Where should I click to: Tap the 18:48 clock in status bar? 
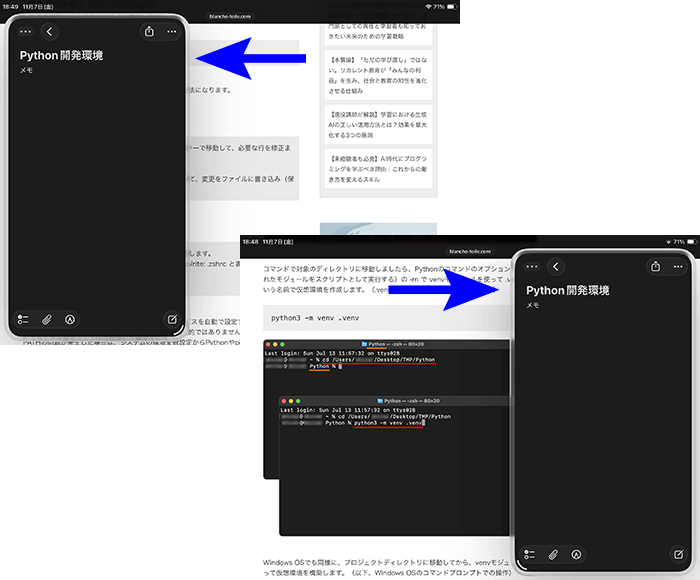(250, 242)
